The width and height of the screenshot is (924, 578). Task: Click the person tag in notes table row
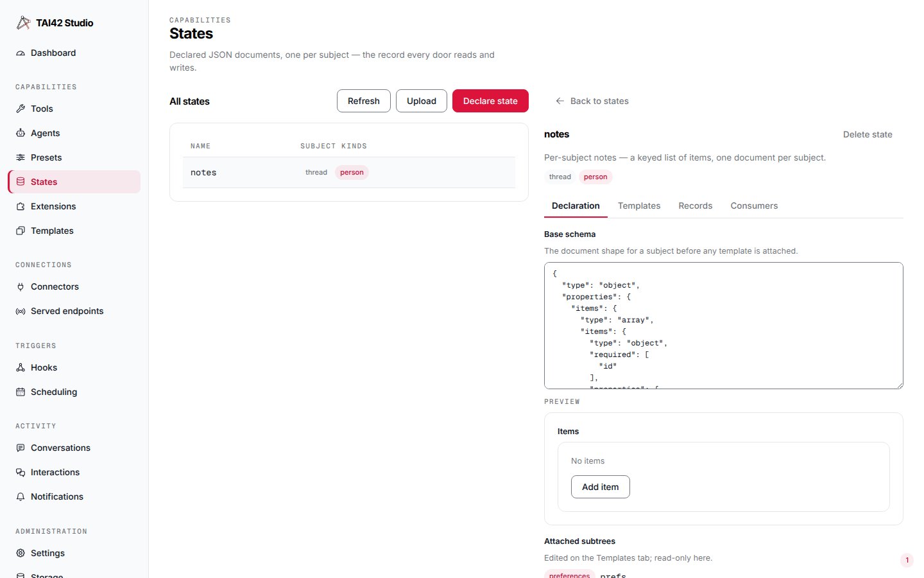[x=352, y=173]
